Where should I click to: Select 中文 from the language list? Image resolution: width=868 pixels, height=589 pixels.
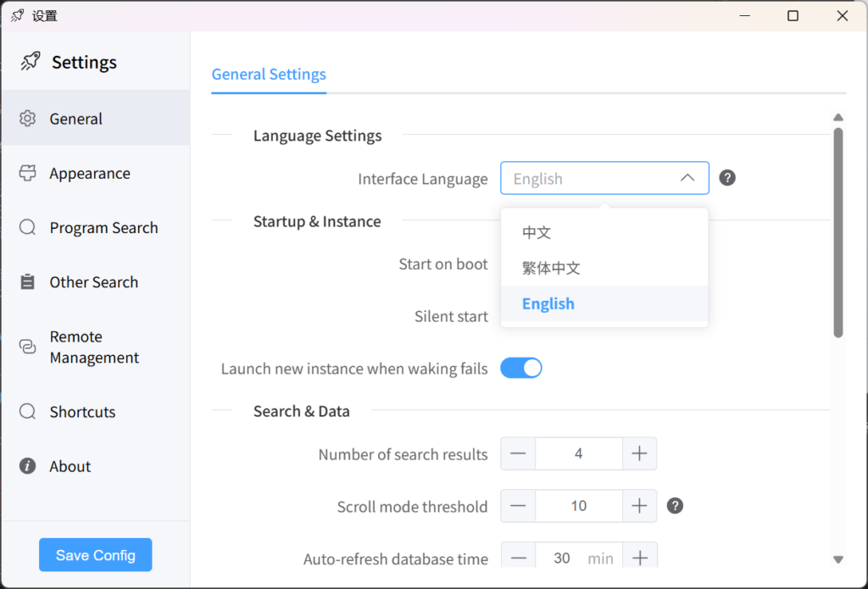[537, 232]
